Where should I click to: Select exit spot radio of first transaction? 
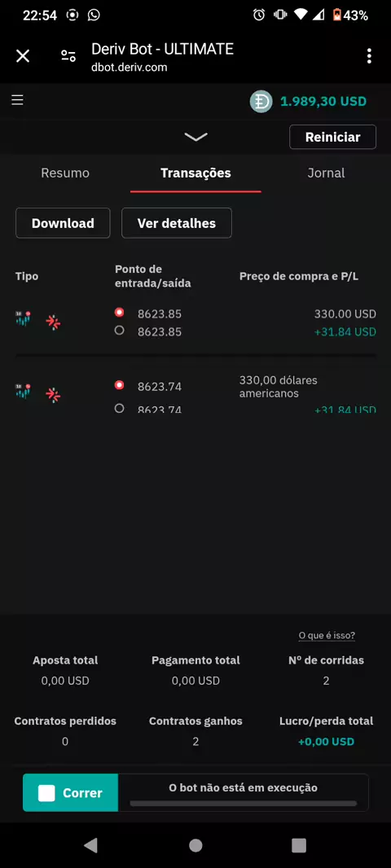coord(119,331)
